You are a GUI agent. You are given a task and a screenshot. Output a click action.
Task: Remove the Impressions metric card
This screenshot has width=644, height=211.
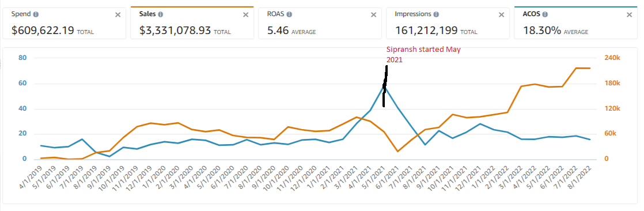coord(501,15)
